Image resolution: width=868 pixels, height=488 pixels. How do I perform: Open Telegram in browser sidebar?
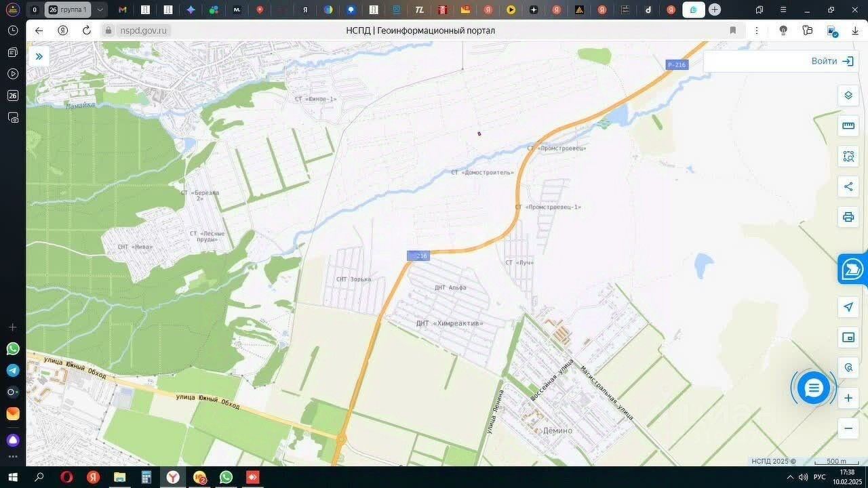pos(13,370)
